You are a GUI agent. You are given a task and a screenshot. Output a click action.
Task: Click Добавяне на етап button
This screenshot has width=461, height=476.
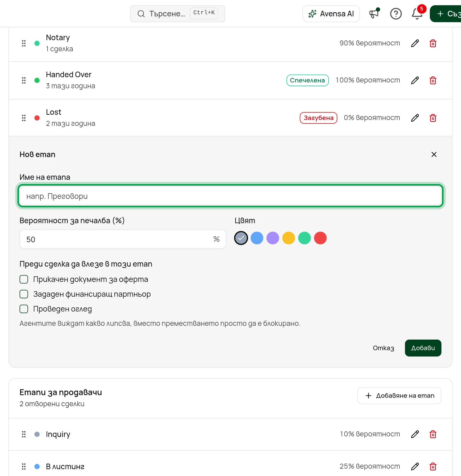[399, 396]
